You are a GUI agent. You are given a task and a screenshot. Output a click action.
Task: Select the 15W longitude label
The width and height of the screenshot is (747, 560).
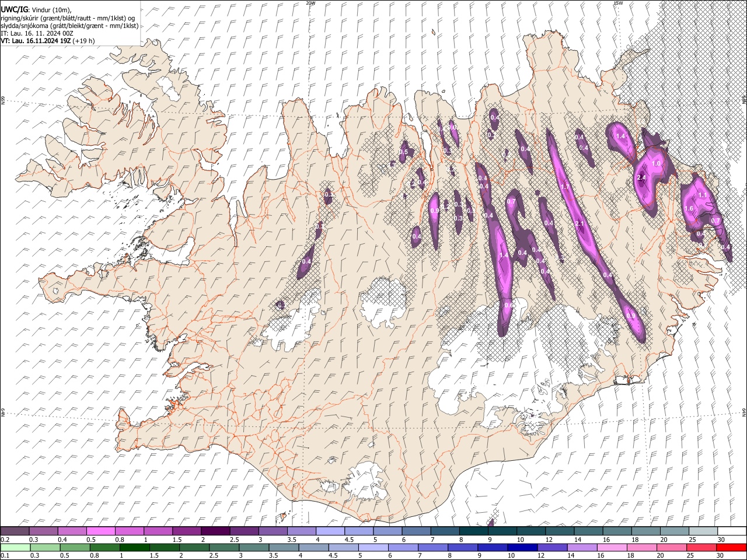click(x=618, y=3)
